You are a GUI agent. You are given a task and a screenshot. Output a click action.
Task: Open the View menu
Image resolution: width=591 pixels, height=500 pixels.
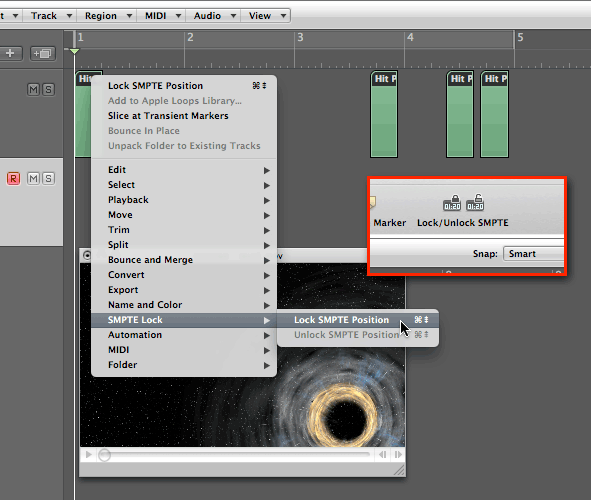pos(266,16)
